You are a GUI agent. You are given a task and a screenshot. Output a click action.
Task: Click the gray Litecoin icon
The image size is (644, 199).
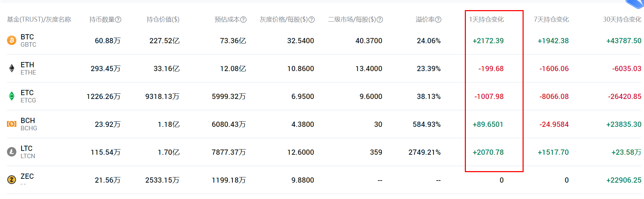(12, 152)
